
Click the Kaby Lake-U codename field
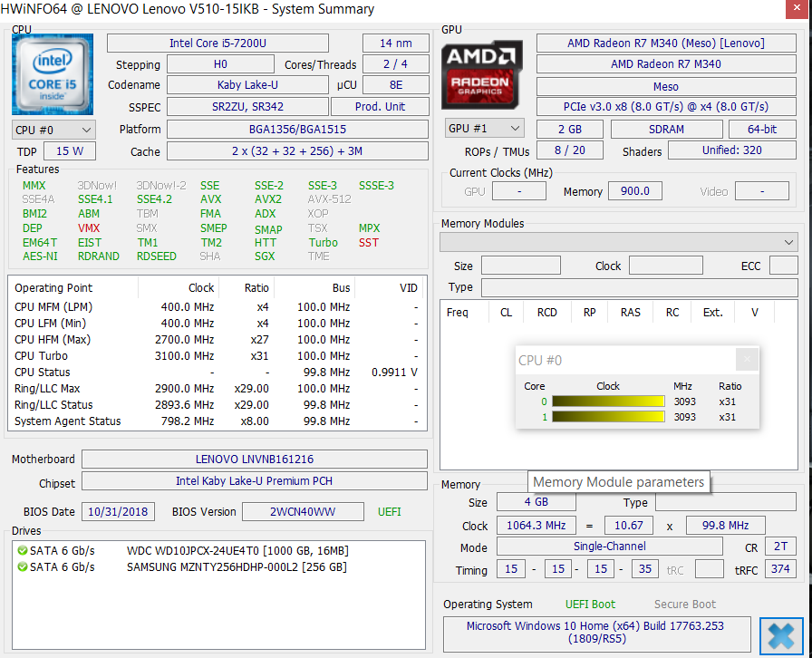coord(247,85)
